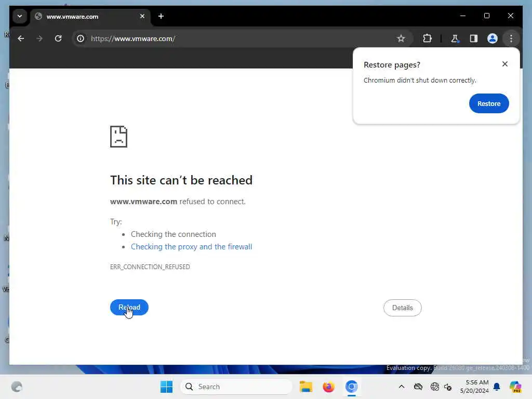Click the ERR_CONNECTION_REFUSED error code text
Image resolution: width=532 pixels, height=399 pixels.
[x=150, y=267]
